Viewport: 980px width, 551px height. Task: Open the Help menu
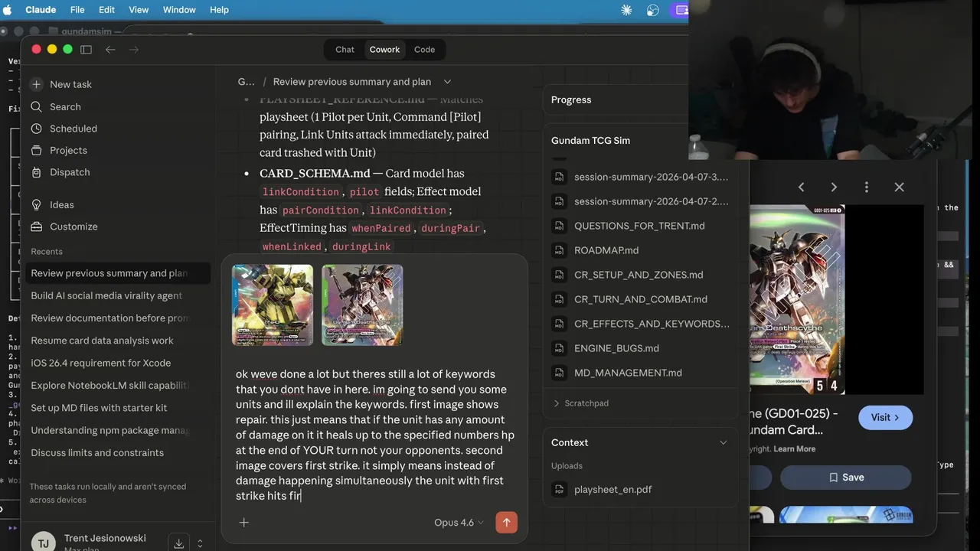tap(219, 10)
